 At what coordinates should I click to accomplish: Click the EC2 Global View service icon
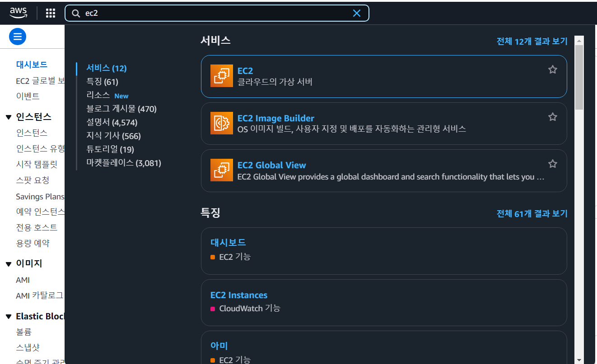pos(222,170)
